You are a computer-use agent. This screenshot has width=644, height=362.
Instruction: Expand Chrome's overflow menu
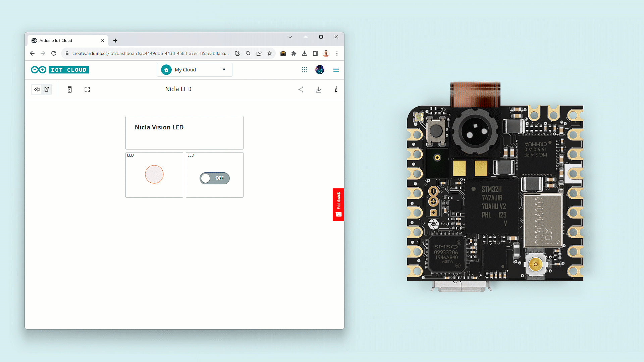337,53
